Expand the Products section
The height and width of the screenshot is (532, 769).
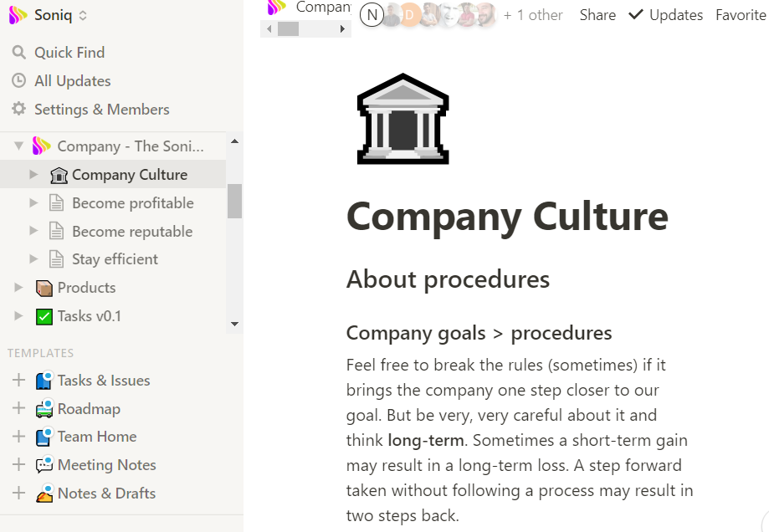(18, 288)
